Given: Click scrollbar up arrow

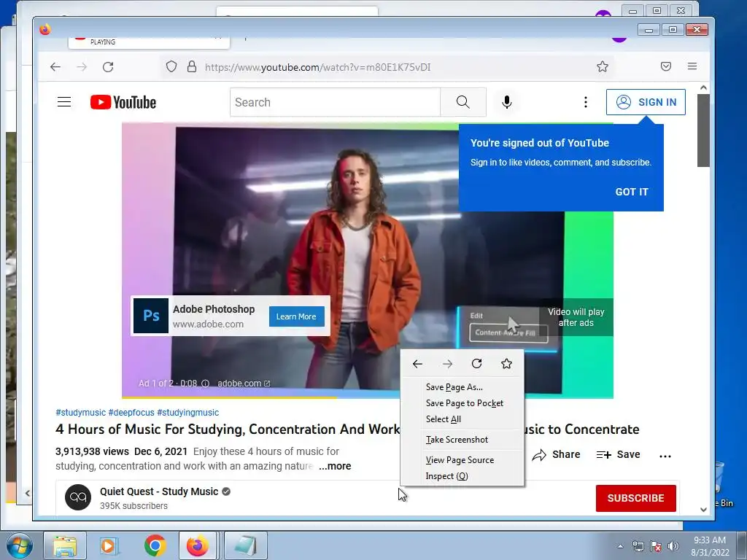Looking at the screenshot, I should click(x=703, y=87).
